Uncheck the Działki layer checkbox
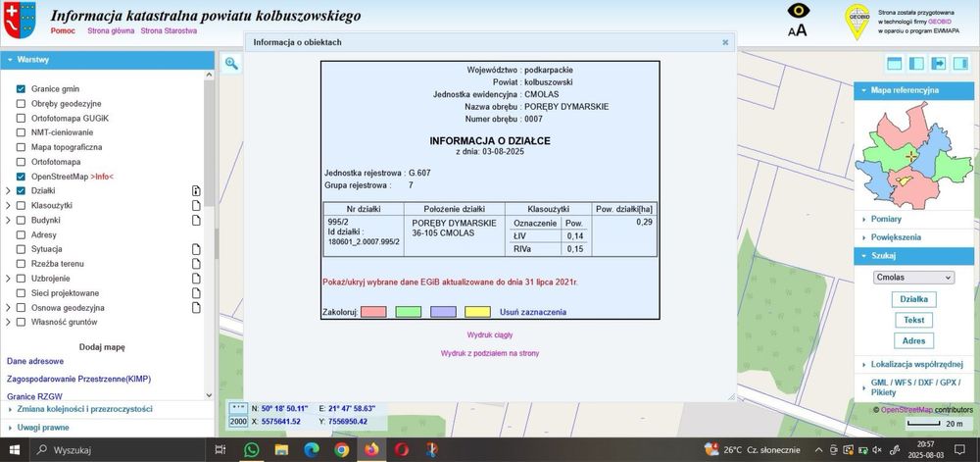 (21, 190)
